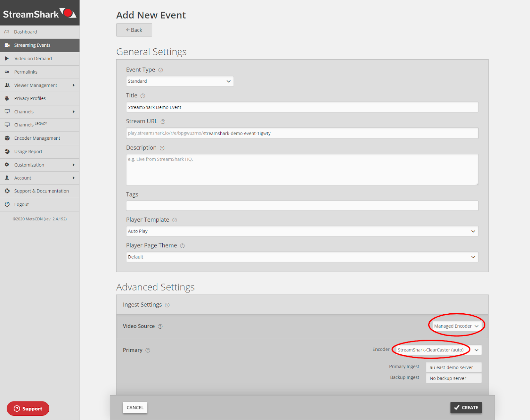
Task: Go to Video on Demand
Action: [x=40, y=59]
